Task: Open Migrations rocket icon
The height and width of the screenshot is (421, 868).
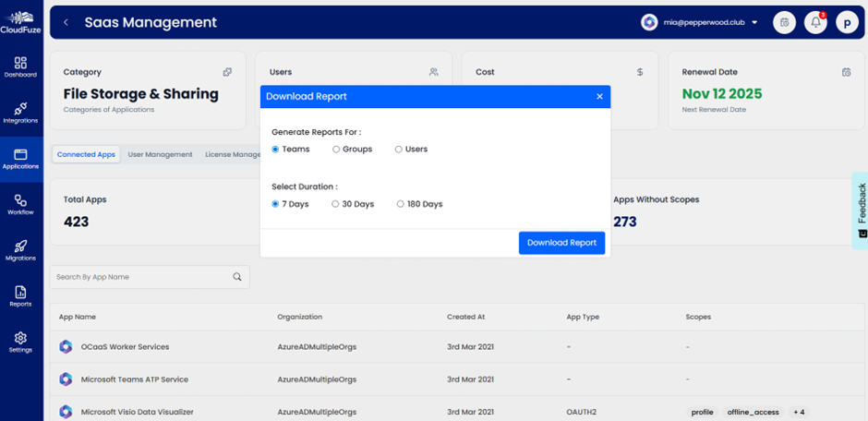Action: point(20,247)
